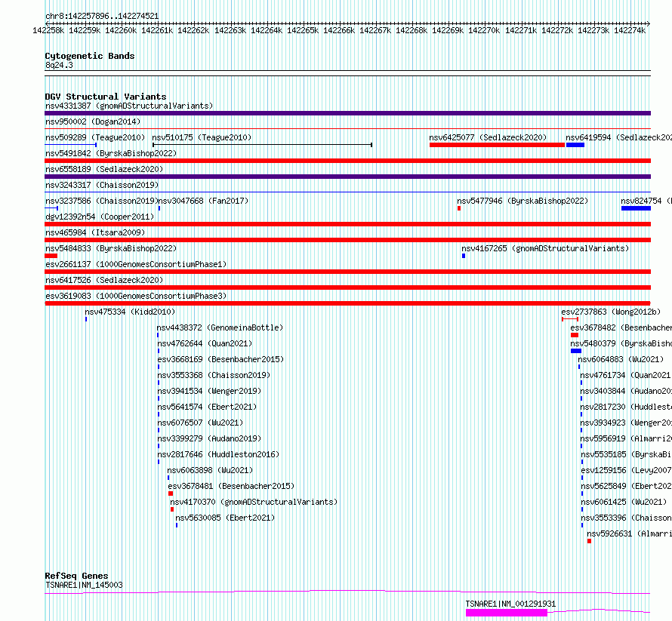Select nsv2817646 (Huddleston2016) label
Viewport: 672px width, 621px height.
(218, 454)
